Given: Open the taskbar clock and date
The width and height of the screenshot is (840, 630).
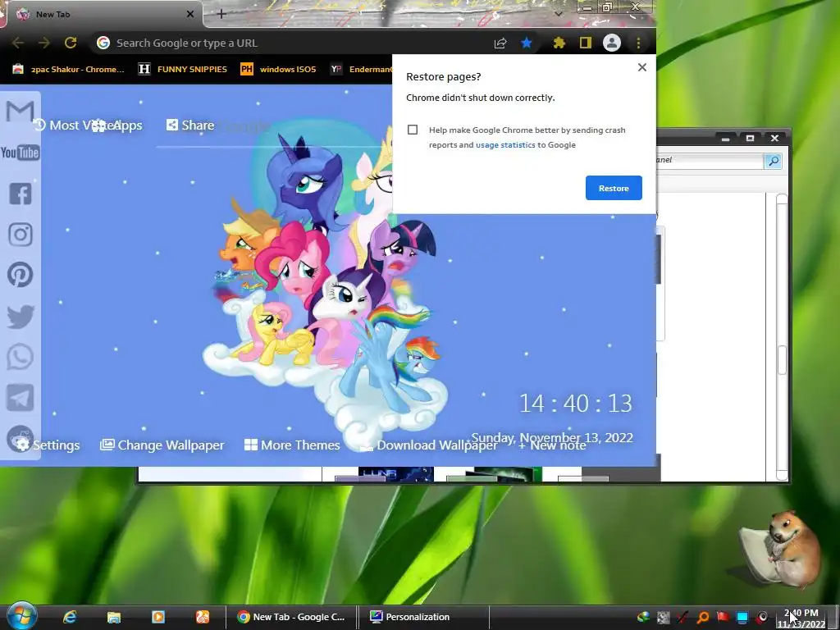Looking at the screenshot, I should click(802, 619).
